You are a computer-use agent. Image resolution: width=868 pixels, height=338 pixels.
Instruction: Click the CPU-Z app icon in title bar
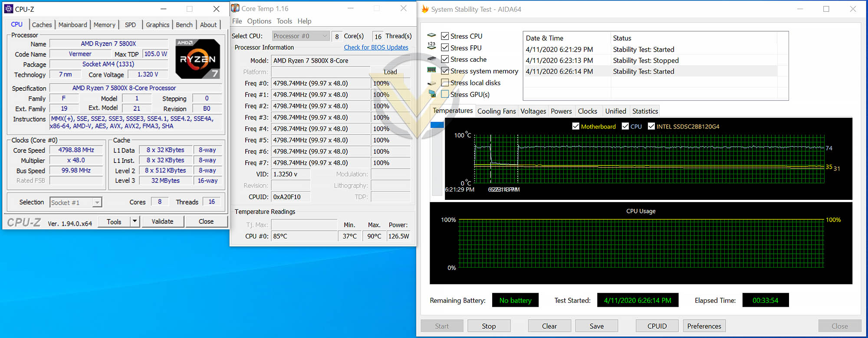[x=8, y=9]
